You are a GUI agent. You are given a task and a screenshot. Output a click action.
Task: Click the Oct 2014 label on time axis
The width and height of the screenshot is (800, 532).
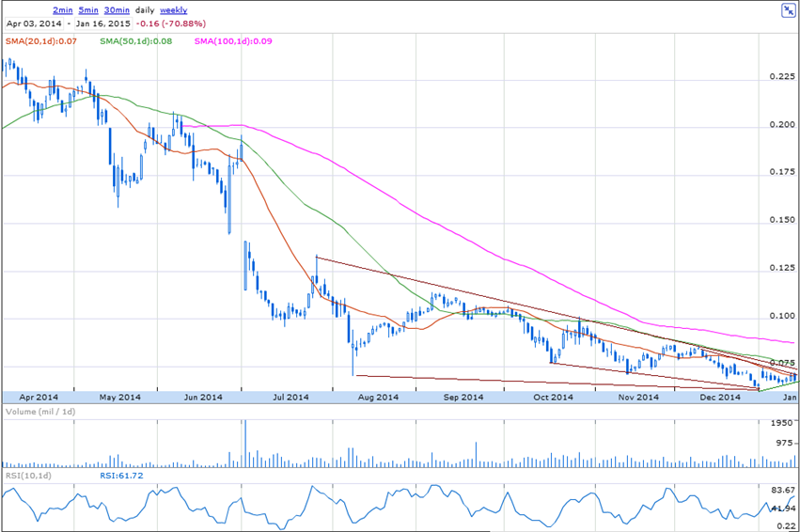coord(553,399)
